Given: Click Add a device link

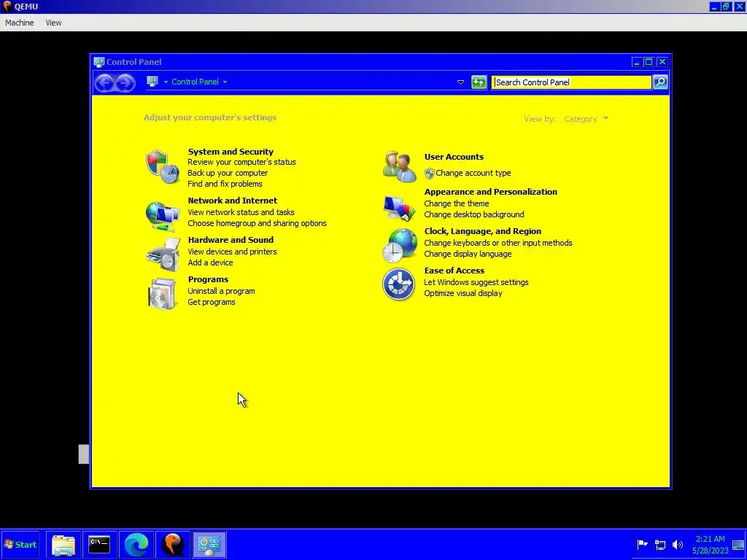Looking at the screenshot, I should pos(210,262).
